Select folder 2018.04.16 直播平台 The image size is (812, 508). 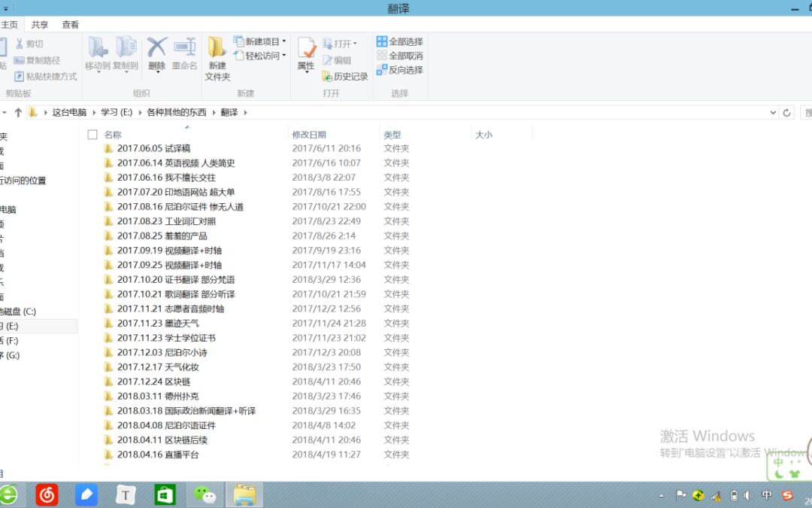(x=158, y=455)
